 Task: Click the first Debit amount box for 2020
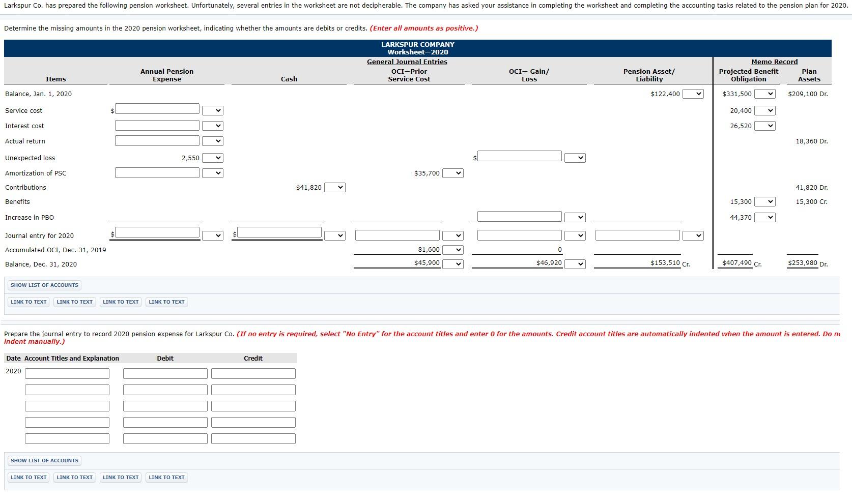(x=164, y=373)
